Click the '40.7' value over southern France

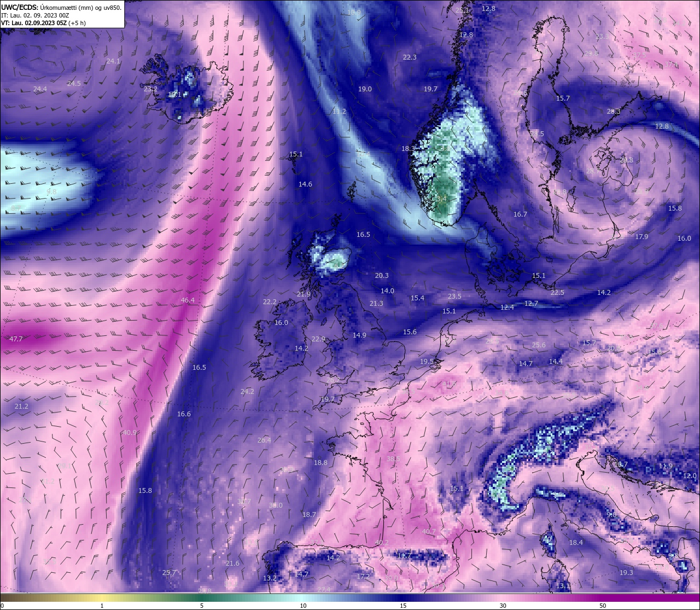[x=429, y=532]
